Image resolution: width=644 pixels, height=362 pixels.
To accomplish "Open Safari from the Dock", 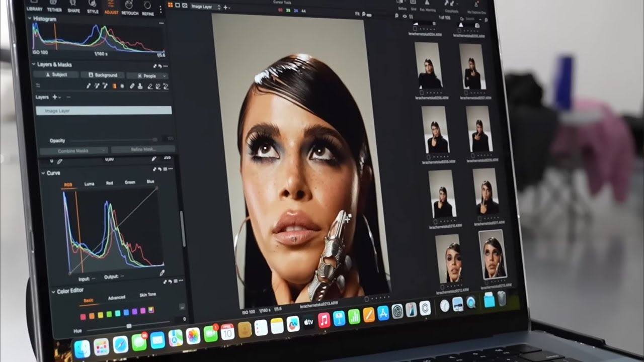I will 120,344.
